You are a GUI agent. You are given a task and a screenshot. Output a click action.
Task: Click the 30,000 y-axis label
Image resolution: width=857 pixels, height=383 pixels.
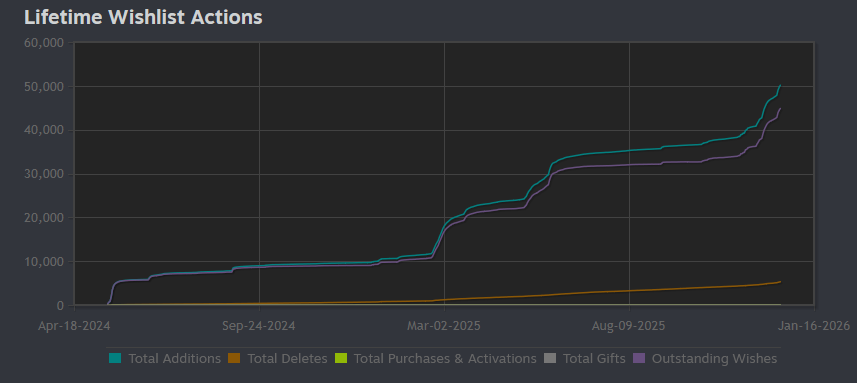coord(44,174)
